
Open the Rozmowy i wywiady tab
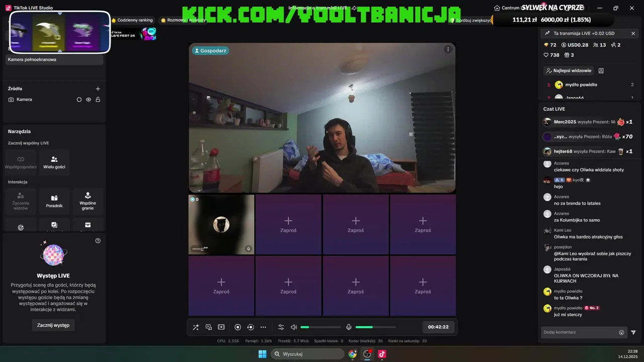point(183,20)
